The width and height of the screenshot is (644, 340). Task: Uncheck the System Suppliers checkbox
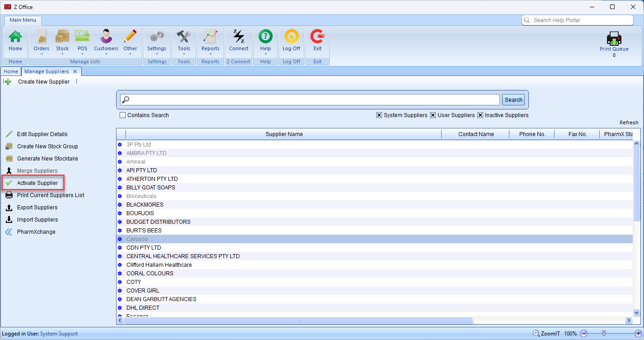tap(379, 115)
